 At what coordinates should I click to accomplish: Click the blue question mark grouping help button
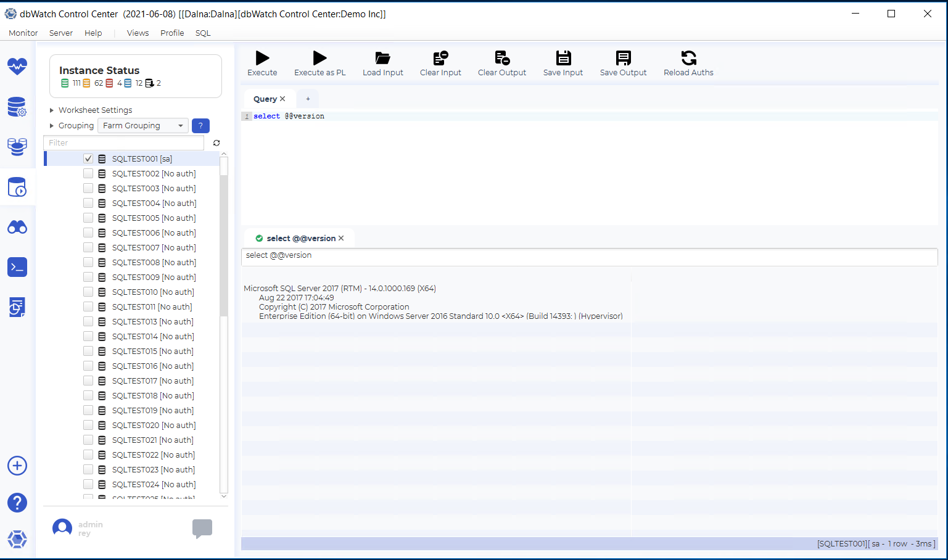point(200,126)
